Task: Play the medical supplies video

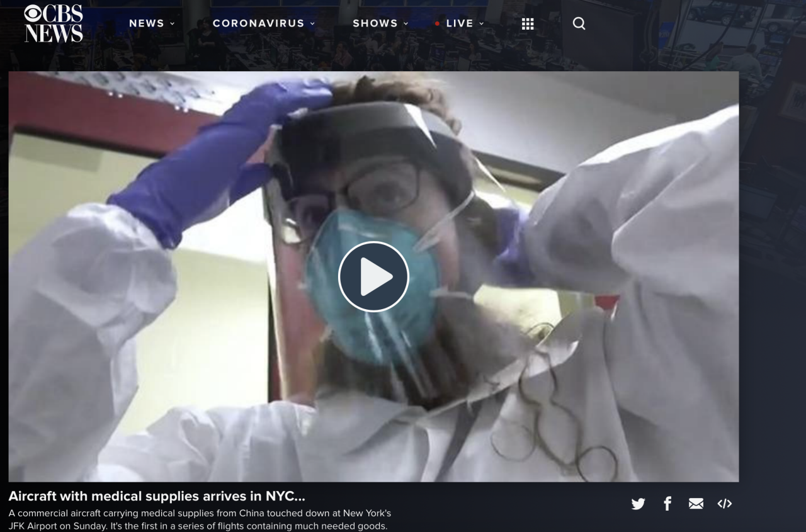Action: click(373, 276)
